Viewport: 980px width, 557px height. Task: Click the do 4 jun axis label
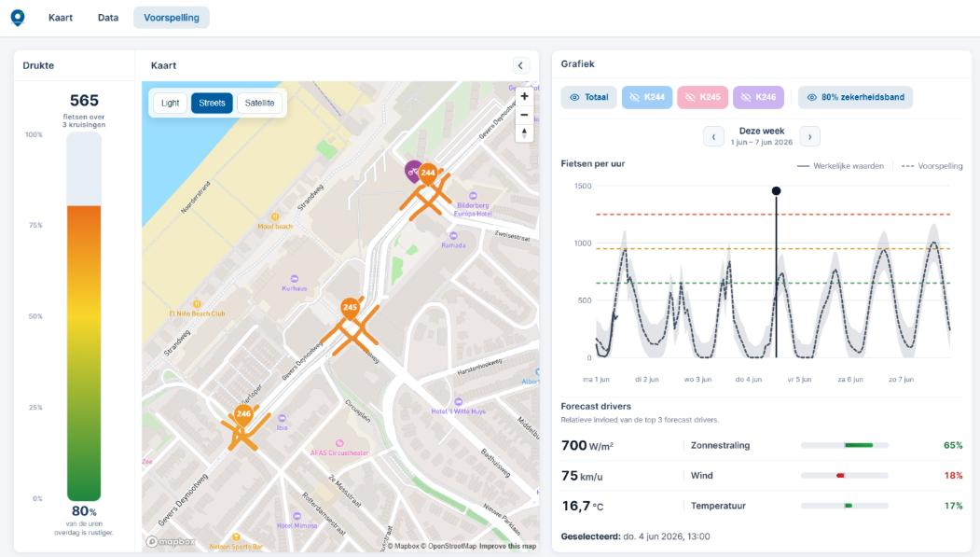tap(748, 380)
